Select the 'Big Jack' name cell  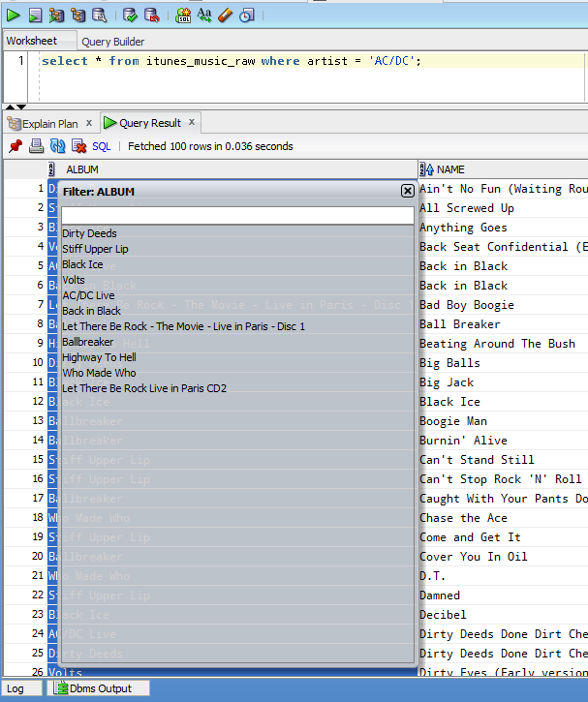point(503,382)
